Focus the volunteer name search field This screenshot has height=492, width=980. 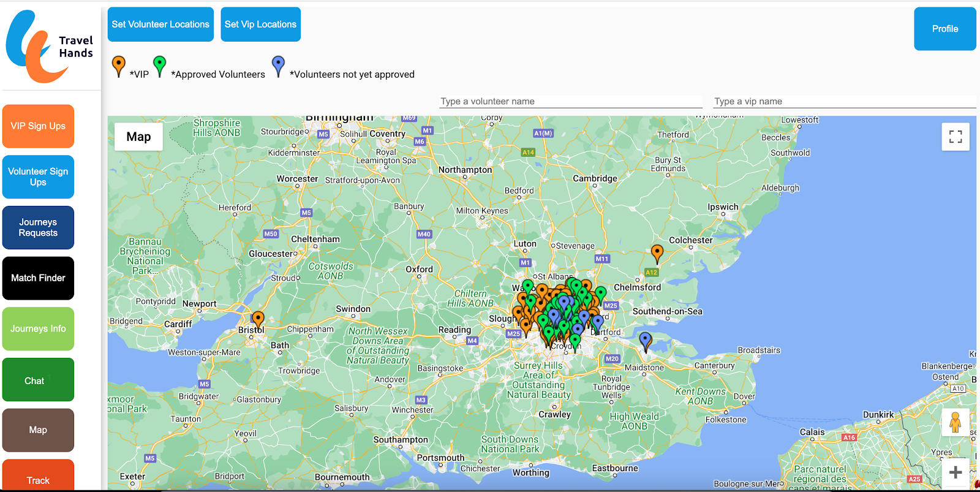point(571,102)
